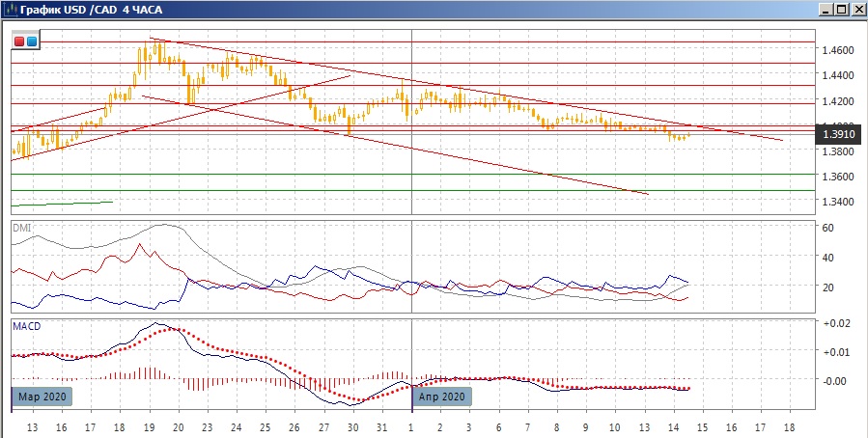Click the 1.4200 price axis label
The height and width of the screenshot is (438, 868).
(839, 100)
